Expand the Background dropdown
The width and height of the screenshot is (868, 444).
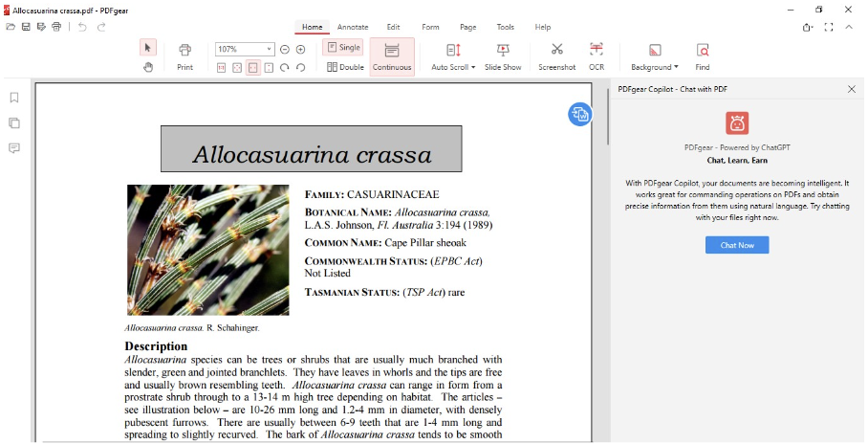click(x=655, y=67)
